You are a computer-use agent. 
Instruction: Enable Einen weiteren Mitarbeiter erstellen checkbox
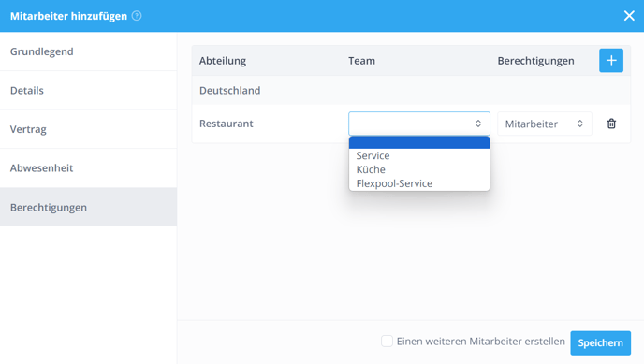(x=387, y=341)
